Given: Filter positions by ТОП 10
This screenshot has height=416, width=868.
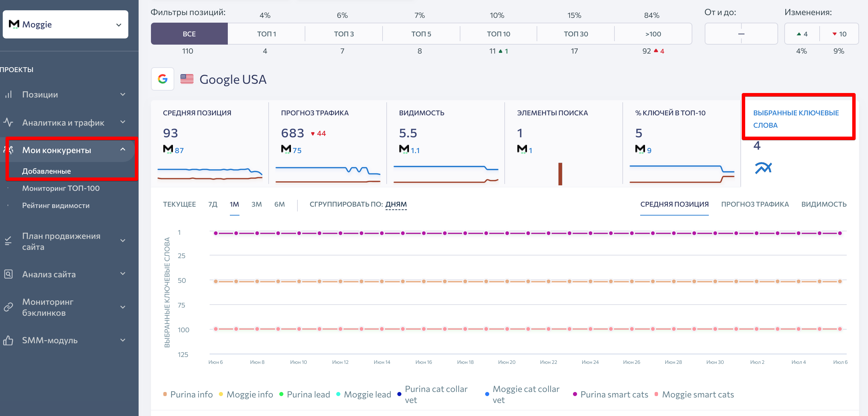Looking at the screenshot, I should [x=498, y=34].
